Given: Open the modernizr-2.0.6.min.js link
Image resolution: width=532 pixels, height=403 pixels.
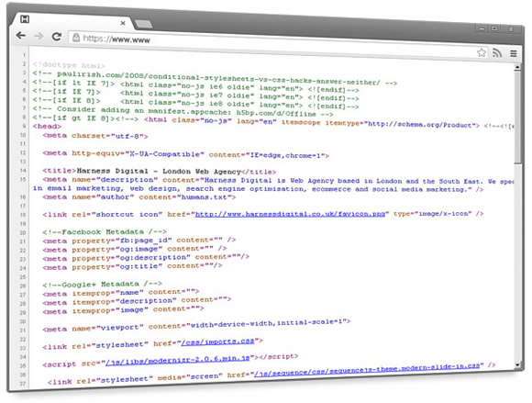Looking at the screenshot, I should pyautogui.click(x=178, y=361).
